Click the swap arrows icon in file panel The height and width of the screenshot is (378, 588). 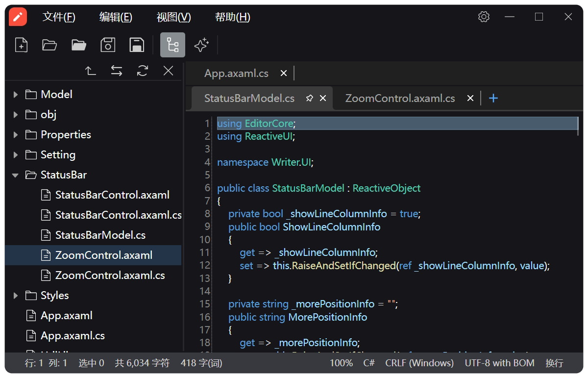pyautogui.click(x=117, y=71)
